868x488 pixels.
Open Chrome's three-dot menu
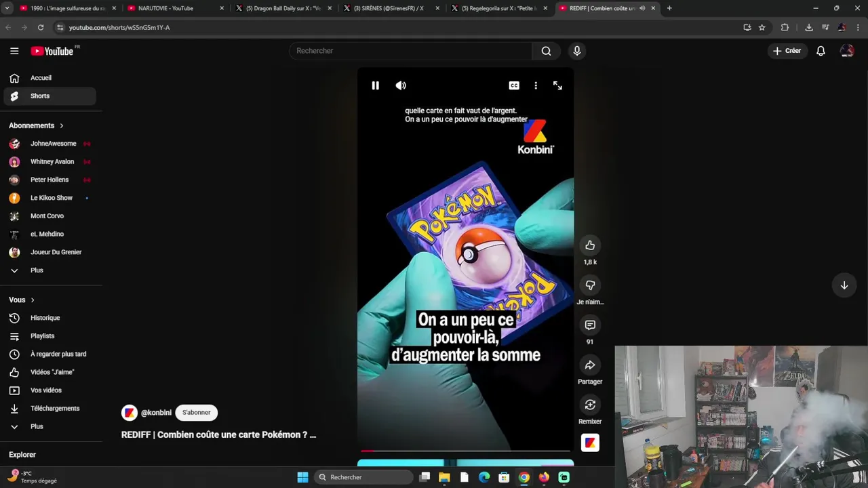pos(858,27)
